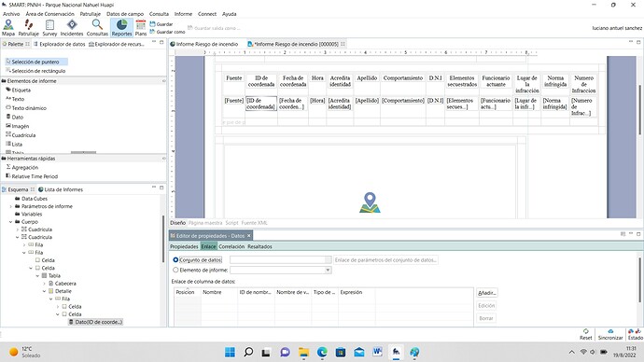Click the Edición button
The image size is (644, 362).
(x=486, y=306)
